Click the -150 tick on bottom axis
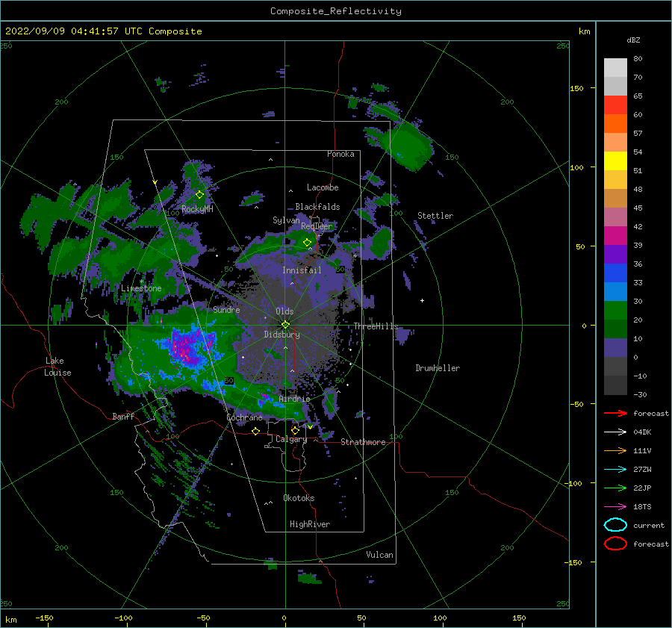This screenshot has width=672, height=628. pos(44,618)
